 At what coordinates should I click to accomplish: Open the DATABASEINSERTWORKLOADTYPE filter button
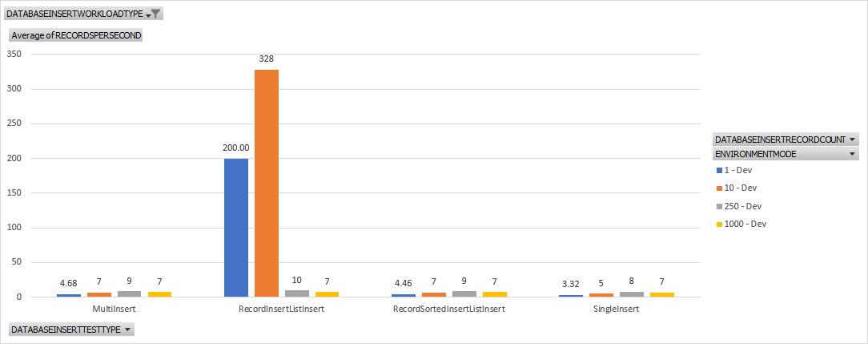point(152,14)
